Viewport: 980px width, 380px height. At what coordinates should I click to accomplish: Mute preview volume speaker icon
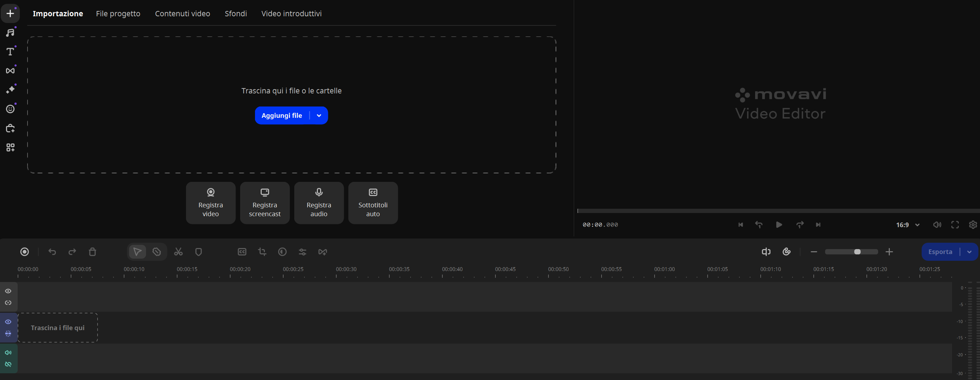[937, 225]
